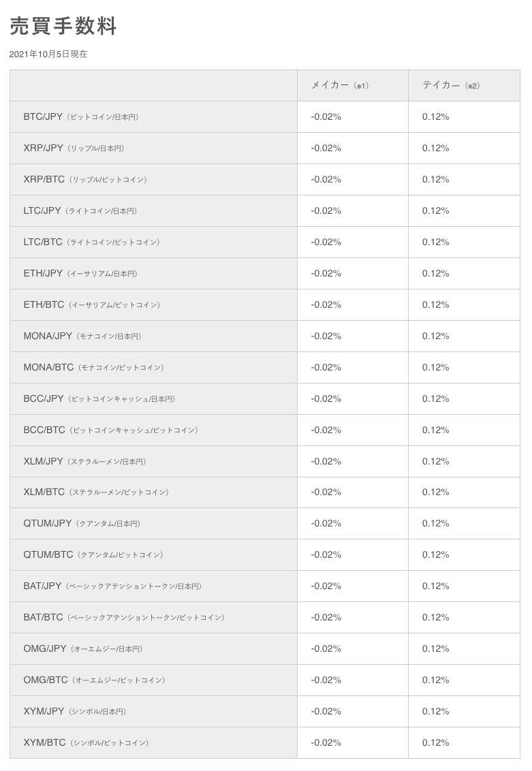The image size is (532, 771).
Task: Select the XRP/JPY pair row label
Action: click(74, 148)
